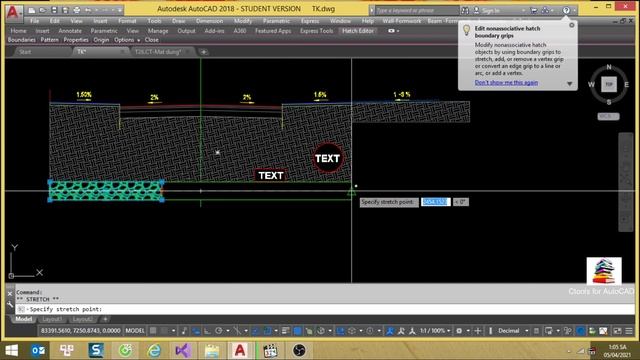
Task: Switch to the Home ribbon tab
Action: (18, 31)
